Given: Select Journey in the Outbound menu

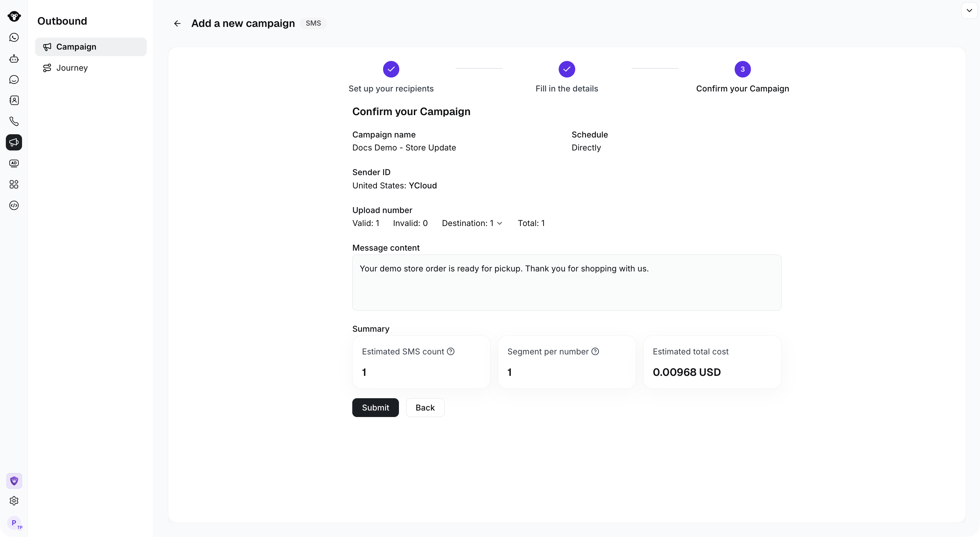Looking at the screenshot, I should 91,68.
